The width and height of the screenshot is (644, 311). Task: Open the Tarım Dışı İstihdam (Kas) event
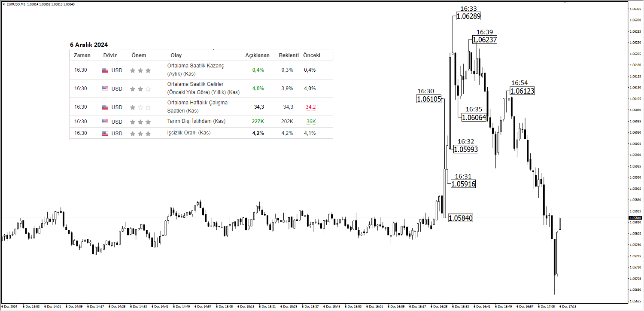click(196, 122)
